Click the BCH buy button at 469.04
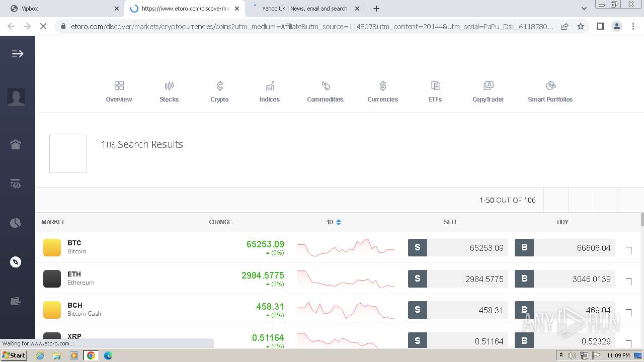 tap(565, 310)
